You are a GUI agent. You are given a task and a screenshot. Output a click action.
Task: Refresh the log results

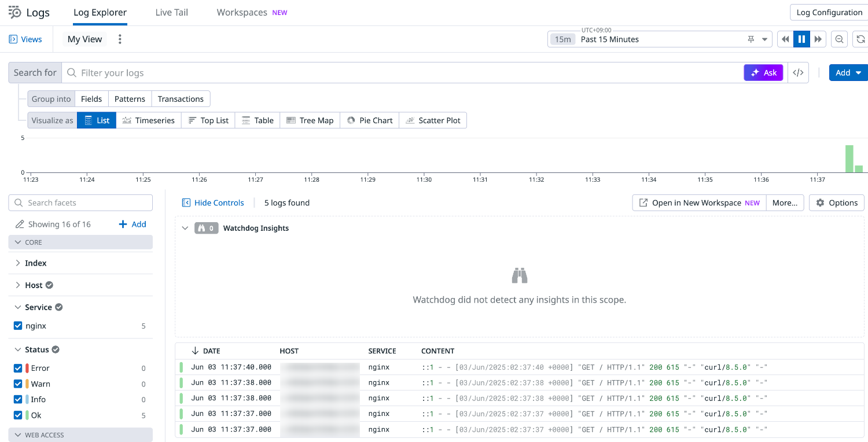tap(860, 39)
